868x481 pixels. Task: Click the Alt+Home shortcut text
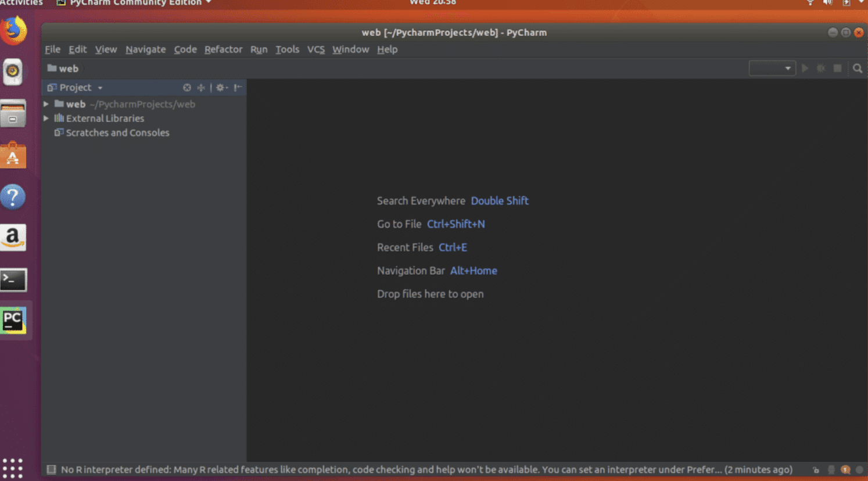pos(474,271)
